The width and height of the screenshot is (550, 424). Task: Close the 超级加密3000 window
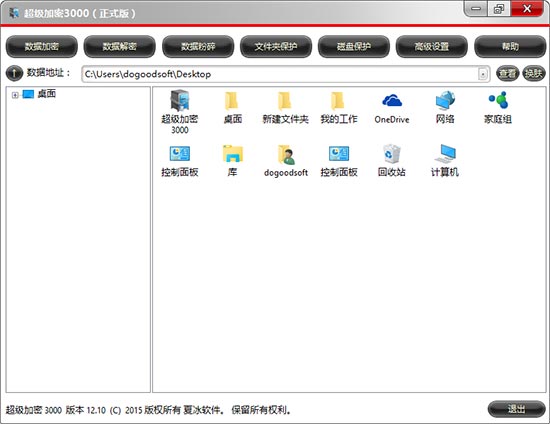tap(527, 8)
